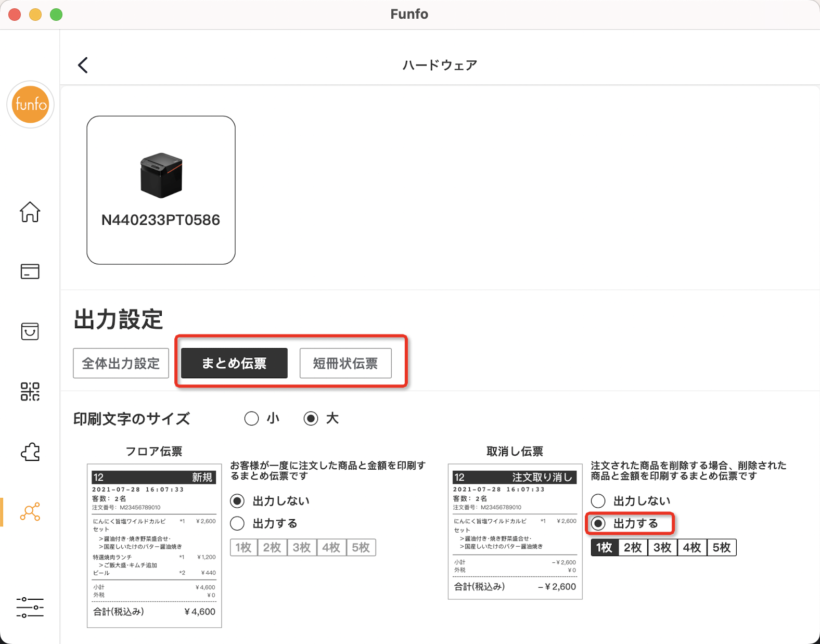The image size is (820, 644).
Task: Select the hardware network nodes icon
Action: (x=30, y=512)
